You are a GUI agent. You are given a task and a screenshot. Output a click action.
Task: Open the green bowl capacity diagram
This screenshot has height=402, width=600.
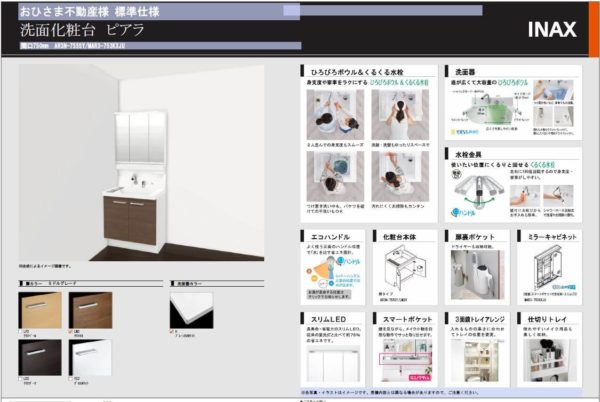coord(489,109)
